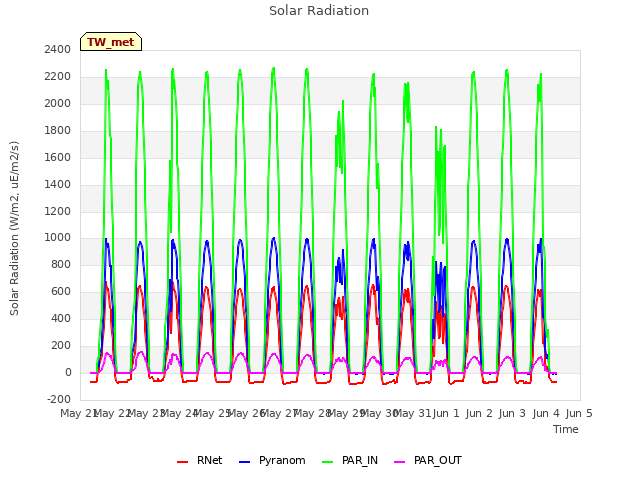This screenshot has height=480, width=640.
Task: Click the 800 y-axis tick label
Action: (61, 265)
